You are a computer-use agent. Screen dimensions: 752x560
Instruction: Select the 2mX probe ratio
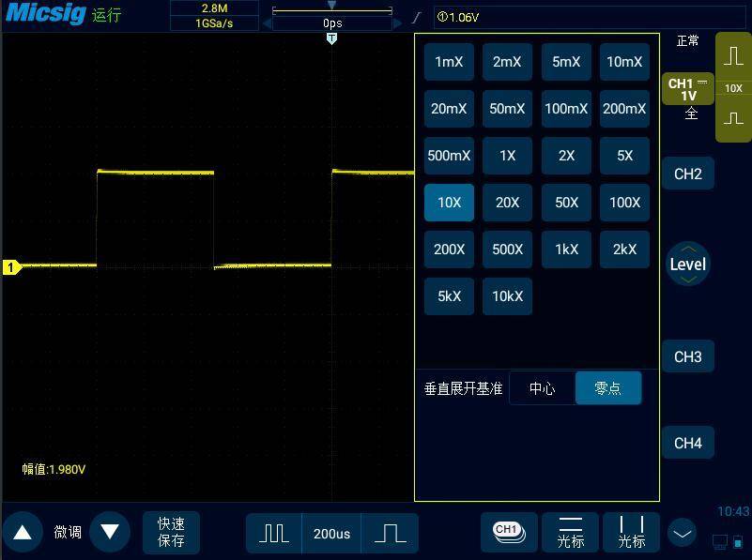[x=507, y=62]
